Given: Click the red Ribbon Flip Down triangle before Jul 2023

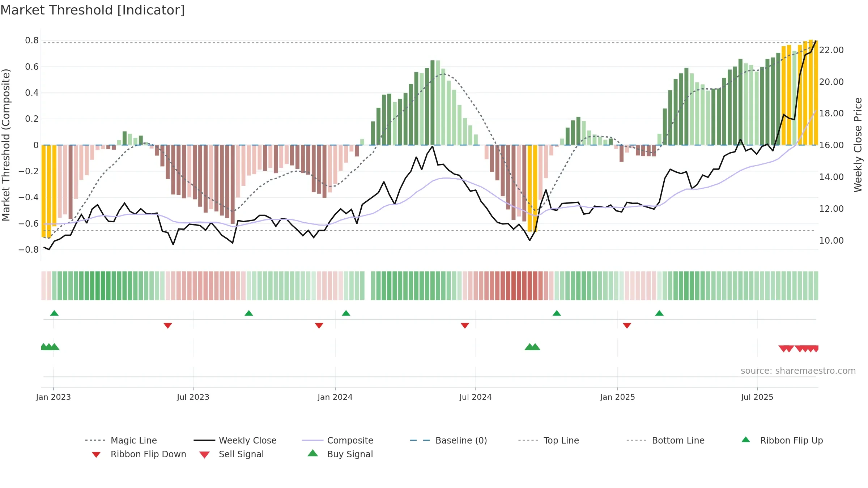Looking at the screenshot, I should click(168, 326).
